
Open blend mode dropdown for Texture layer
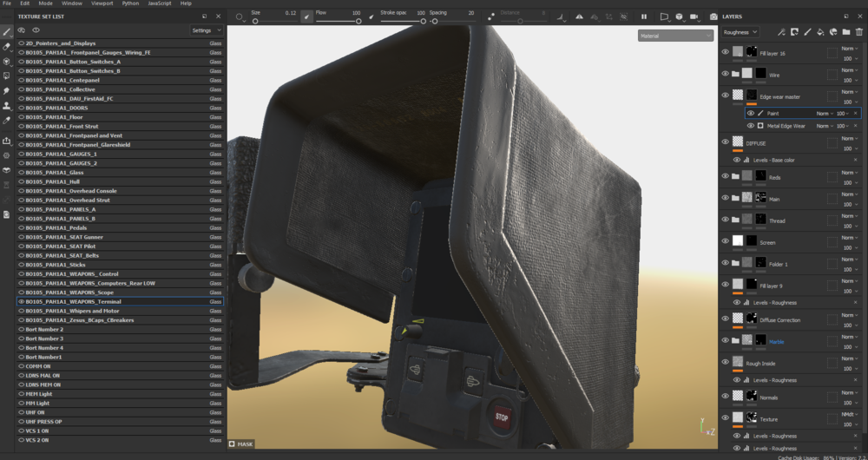tap(849, 414)
